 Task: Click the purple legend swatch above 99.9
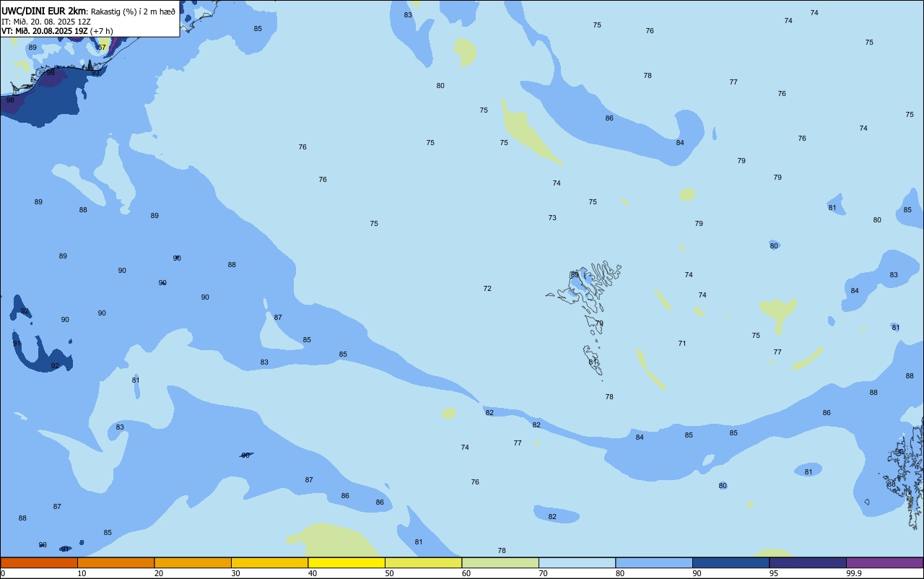884,562
